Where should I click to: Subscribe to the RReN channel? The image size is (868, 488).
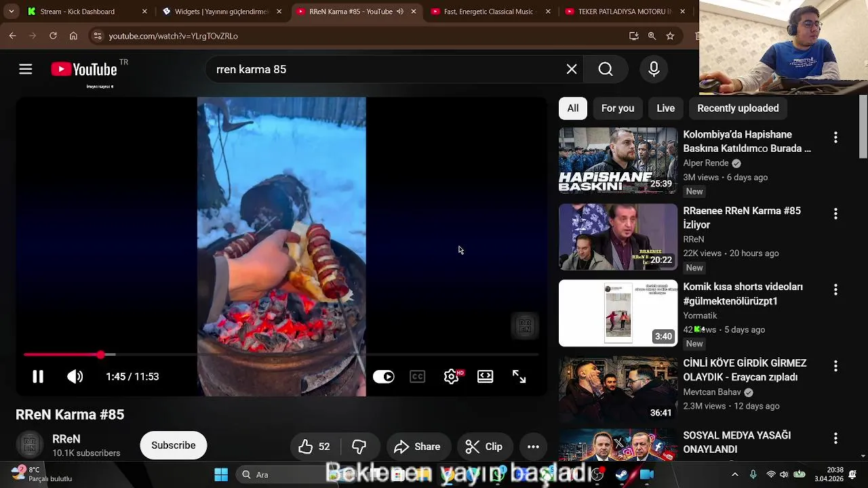pos(174,445)
